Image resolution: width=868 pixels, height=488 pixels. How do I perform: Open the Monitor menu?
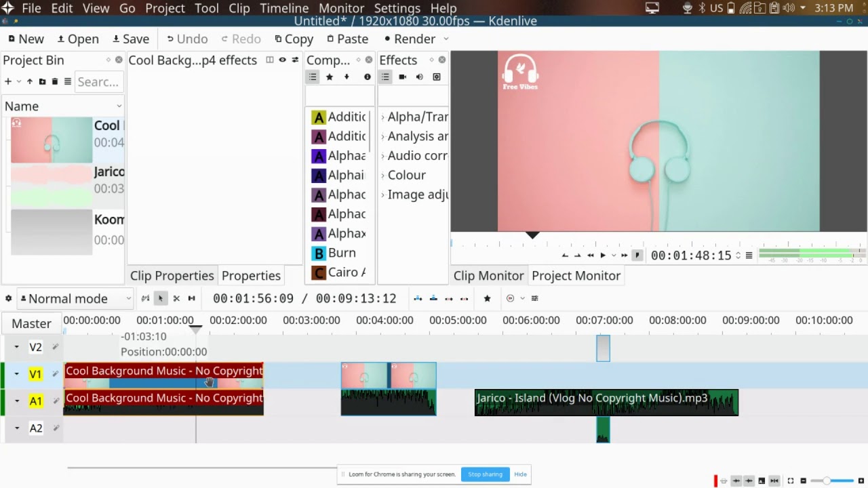(x=341, y=8)
